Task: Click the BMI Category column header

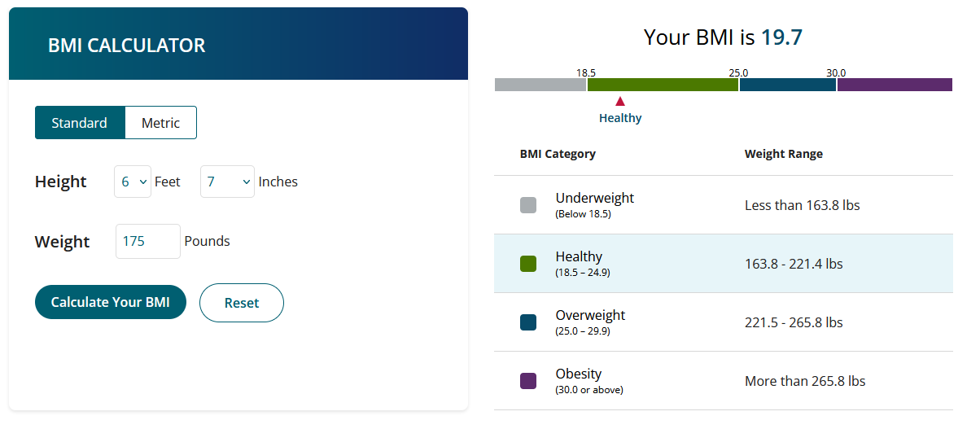Action: coord(558,154)
